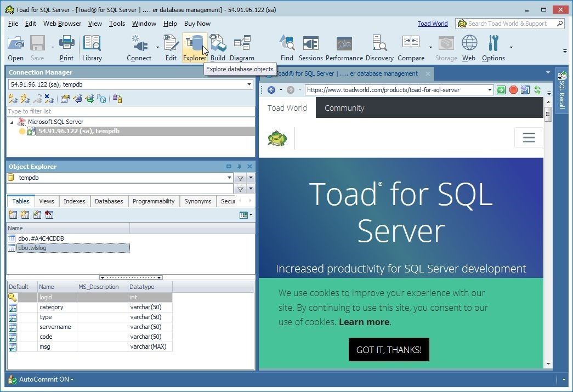
Task: Click the drop table icon with red arrow
Action: [x=49, y=215]
